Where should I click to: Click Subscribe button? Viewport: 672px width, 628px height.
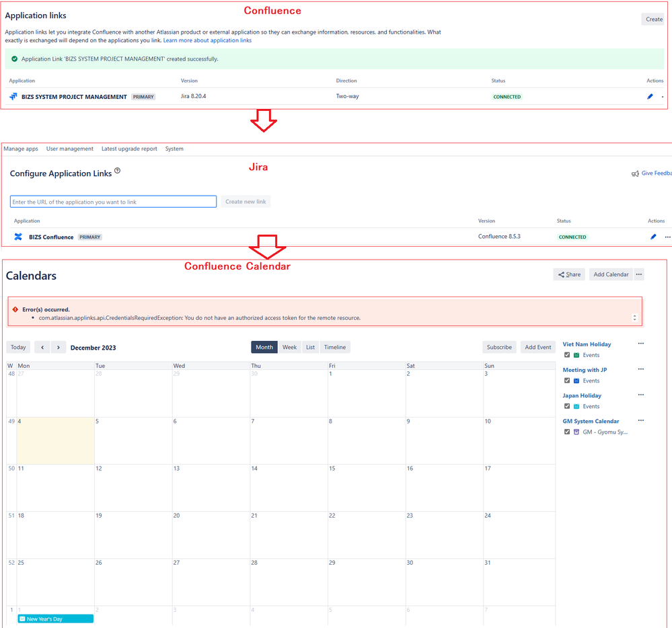click(x=499, y=348)
